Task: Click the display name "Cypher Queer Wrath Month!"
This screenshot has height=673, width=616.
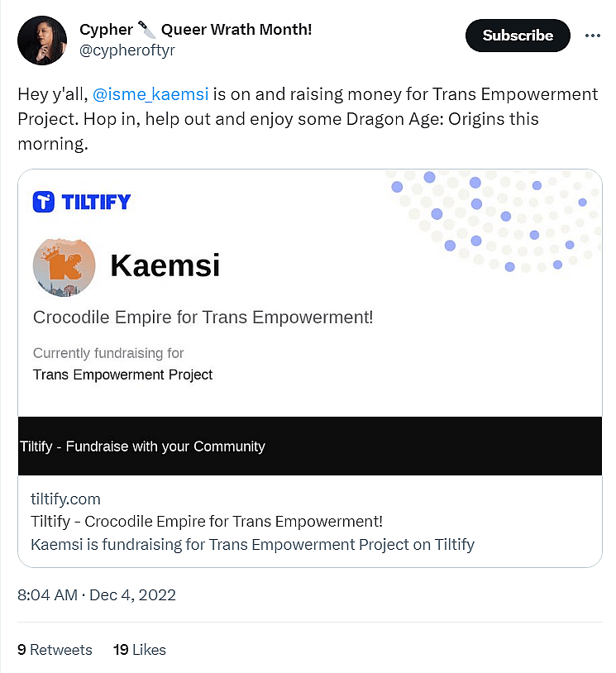Action: click(195, 31)
